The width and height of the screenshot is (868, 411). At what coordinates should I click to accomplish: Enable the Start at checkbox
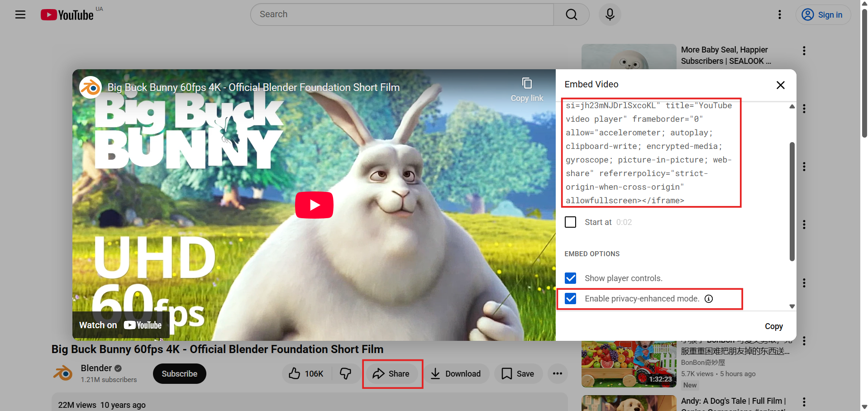[571, 222]
